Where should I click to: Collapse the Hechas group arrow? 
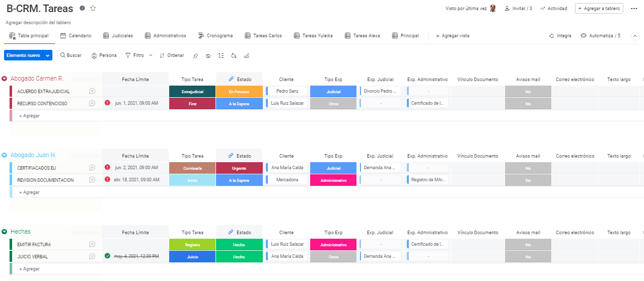tap(5, 232)
